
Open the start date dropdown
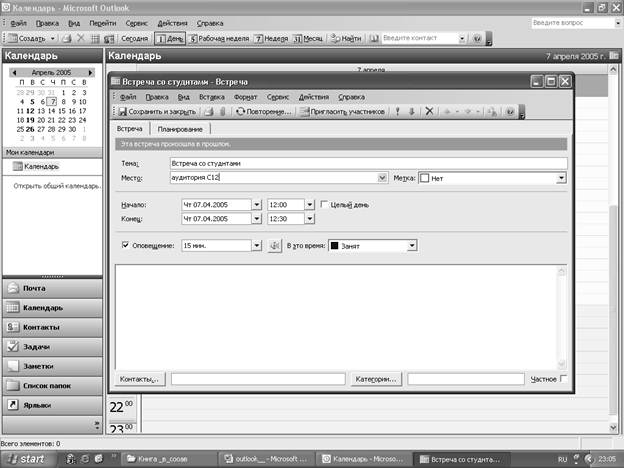pyautogui.click(x=257, y=205)
